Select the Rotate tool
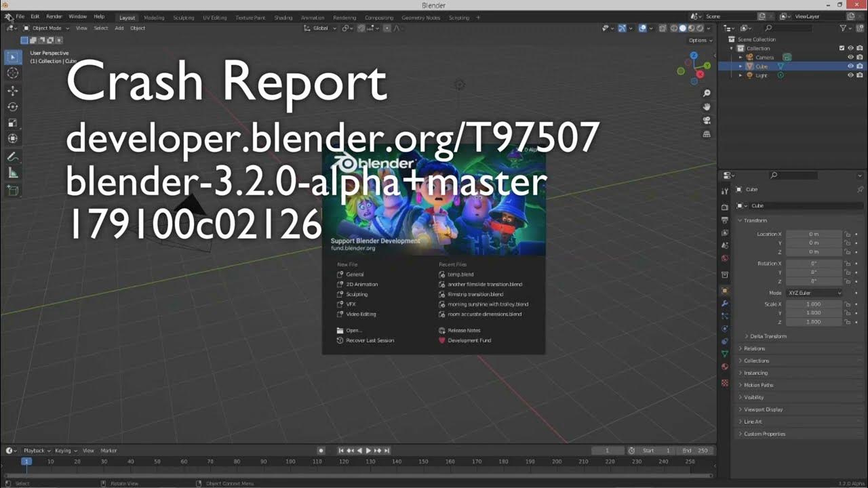The height and width of the screenshot is (488, 868). tap(13, 106)
